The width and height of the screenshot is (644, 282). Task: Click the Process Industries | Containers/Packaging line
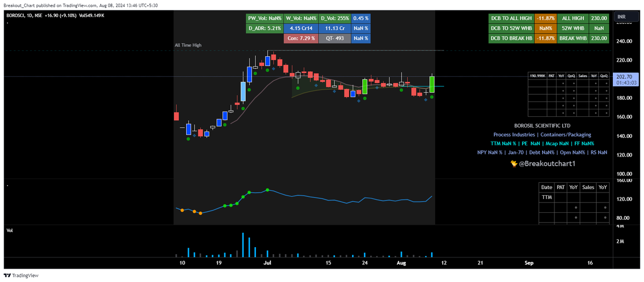pos(542,135)
